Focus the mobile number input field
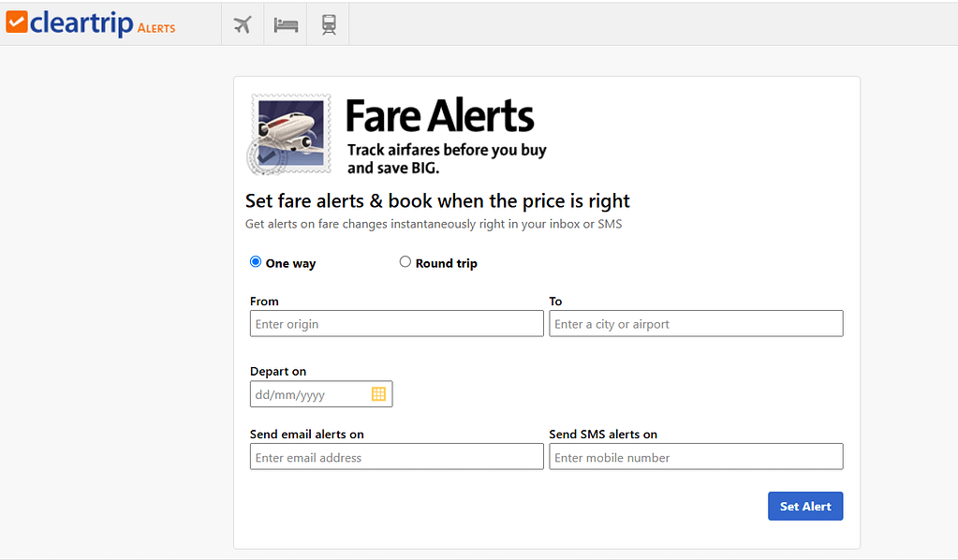This screenshot has width=958, height=560. point(696,457)
